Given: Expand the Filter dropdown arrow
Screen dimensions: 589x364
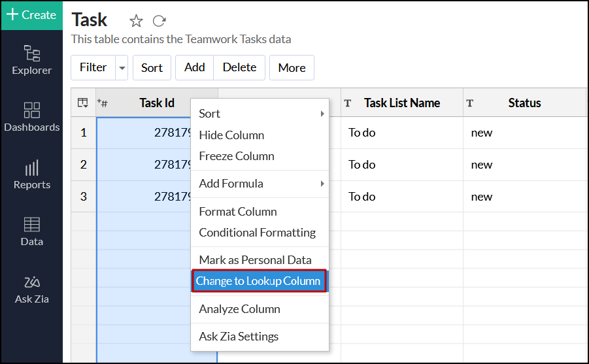Looking at the screenshot, I should click(122, 68).
